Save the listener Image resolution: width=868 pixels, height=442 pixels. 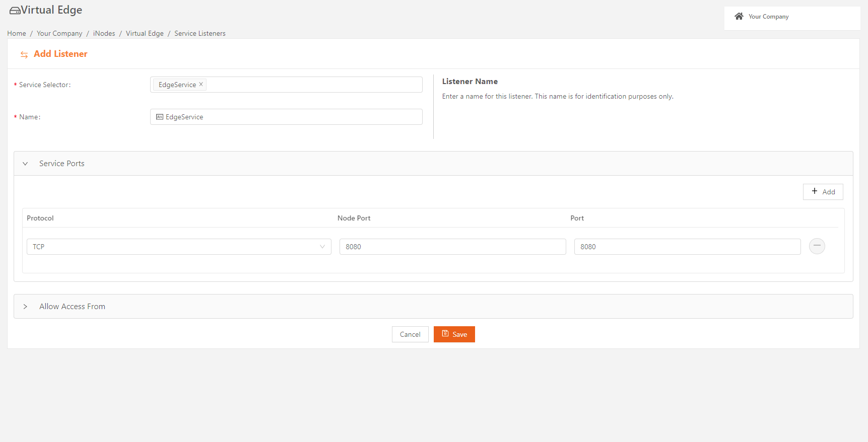[x=454, y=334]
